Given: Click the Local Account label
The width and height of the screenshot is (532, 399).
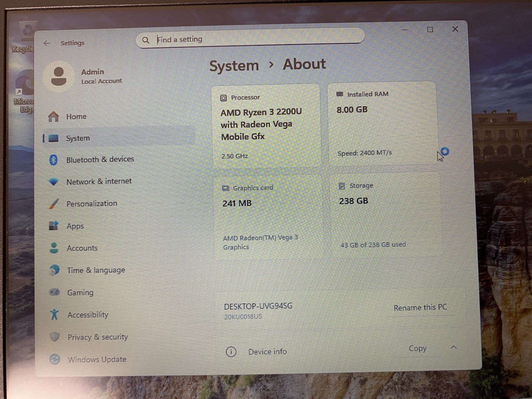Looking at the screenshot, I should pos(102,81).
